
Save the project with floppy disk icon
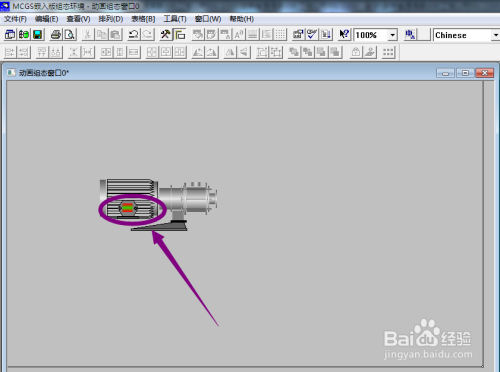coord(37,34)
